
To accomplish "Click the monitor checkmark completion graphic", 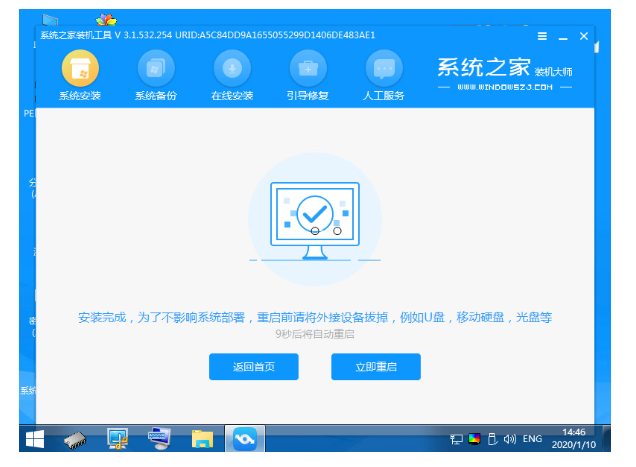I will tap(315, 213).
